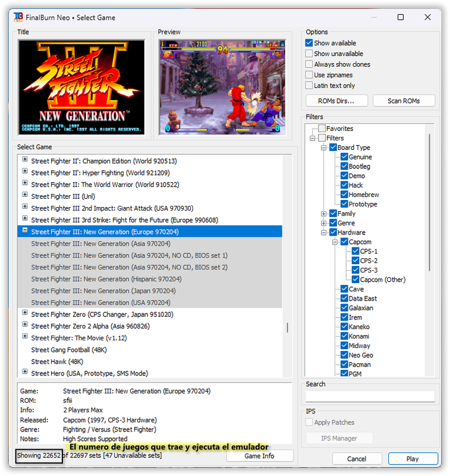The image size is (450, 476).
Task: Enable the Show available checkbox
Action: tap(309, 43)
